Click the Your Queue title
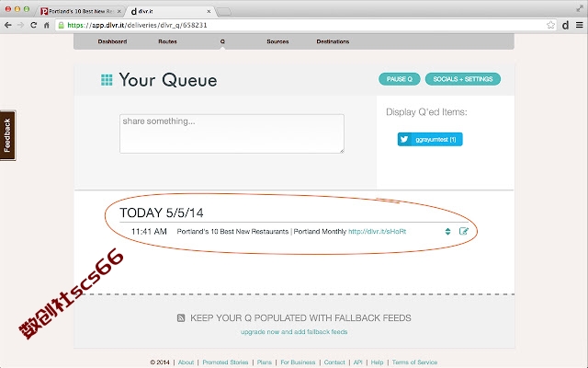This screenshot has height=368, width=588. coord(168,80)
